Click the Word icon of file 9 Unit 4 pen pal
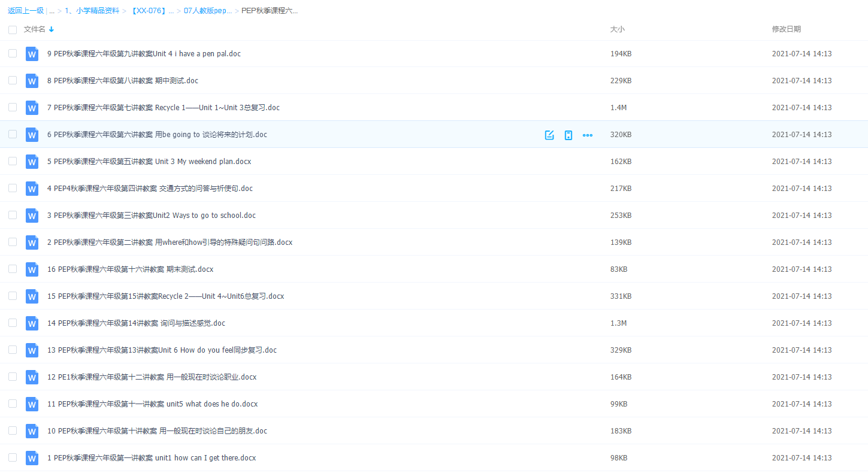 tap(32, 54)
